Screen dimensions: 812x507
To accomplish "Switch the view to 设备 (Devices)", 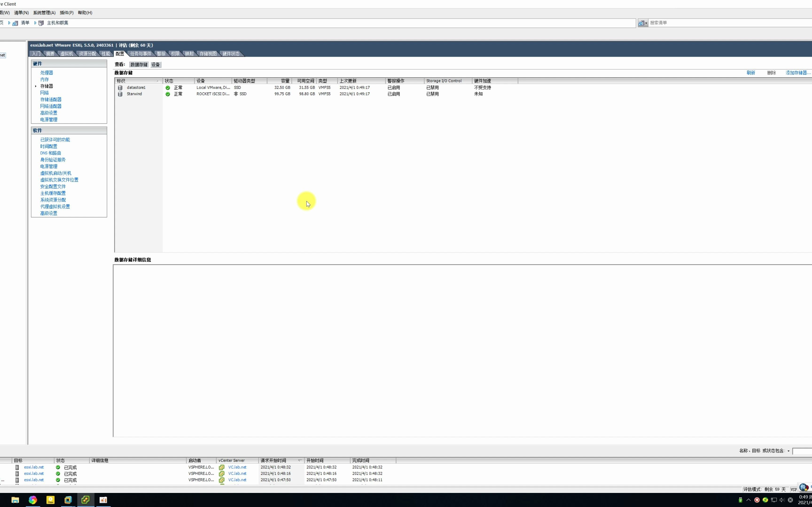I will (155, 65).
